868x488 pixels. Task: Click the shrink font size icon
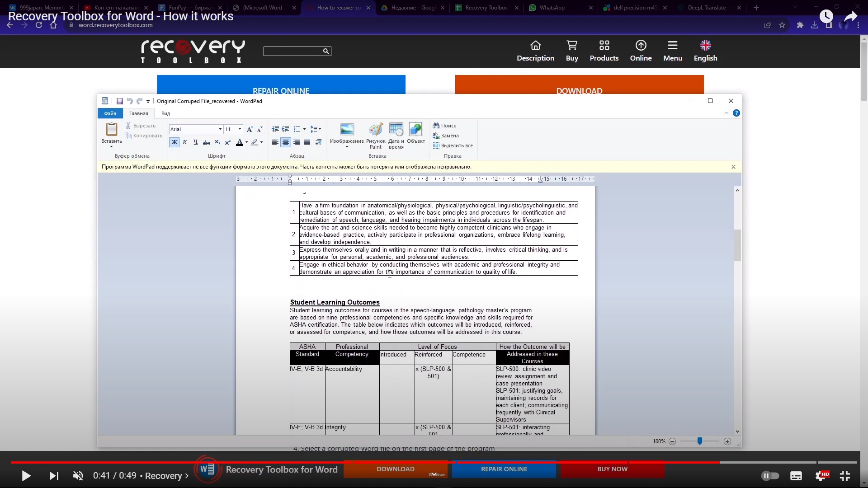(259, 129)
